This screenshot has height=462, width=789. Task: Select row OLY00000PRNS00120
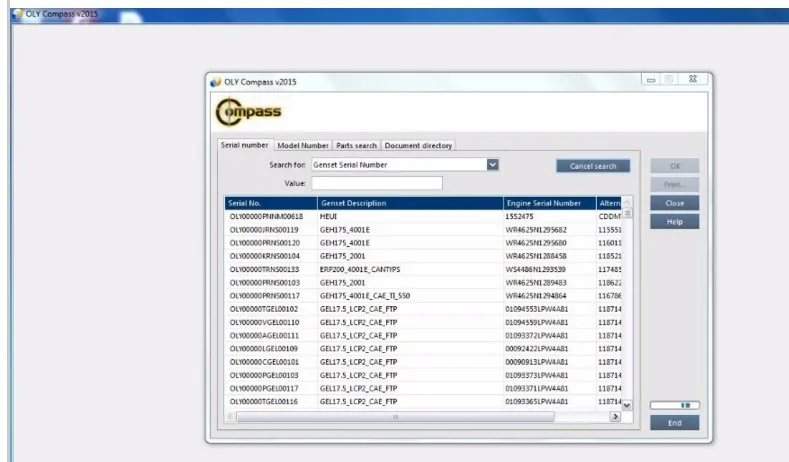423,243
